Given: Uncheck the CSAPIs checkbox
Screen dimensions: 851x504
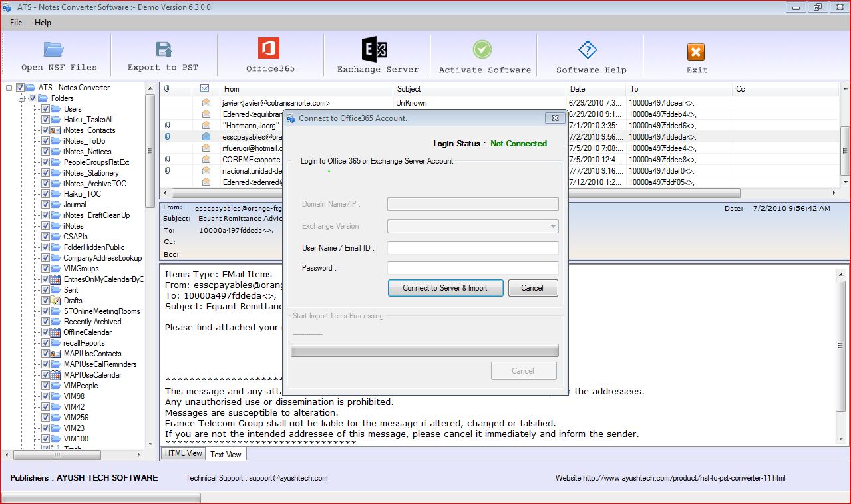Looking at the screenshot, I should tap(45, 237).
